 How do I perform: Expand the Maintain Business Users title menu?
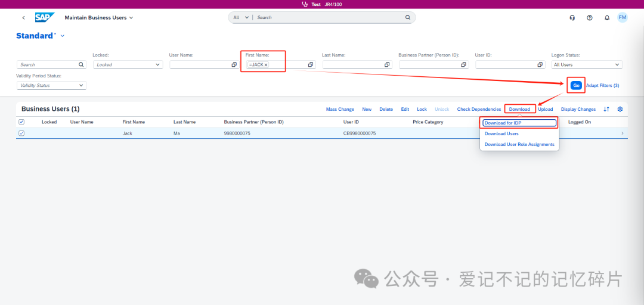point(131,18)
